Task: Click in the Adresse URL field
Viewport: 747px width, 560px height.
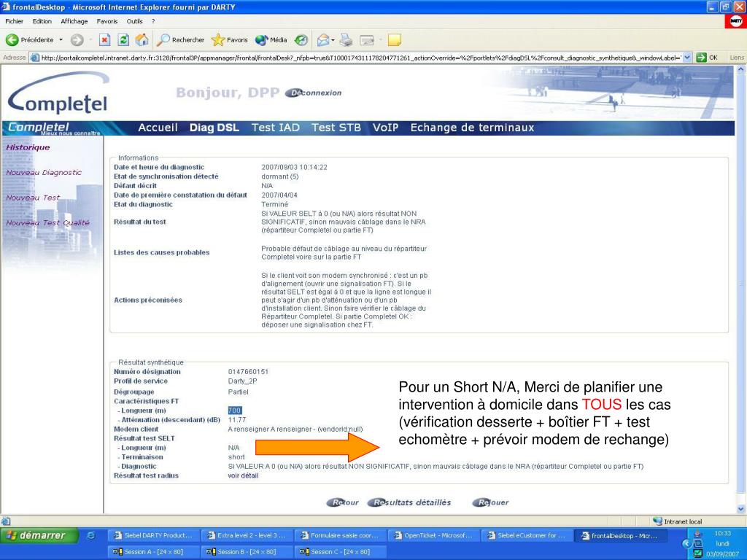Action: [x=360, y=58]
